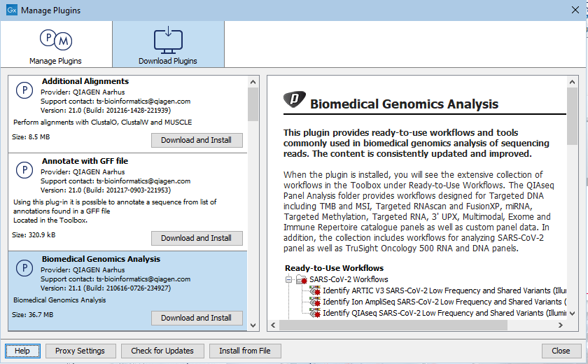Collapse the SARS-CoV-2 Workflows tree node

289,279
